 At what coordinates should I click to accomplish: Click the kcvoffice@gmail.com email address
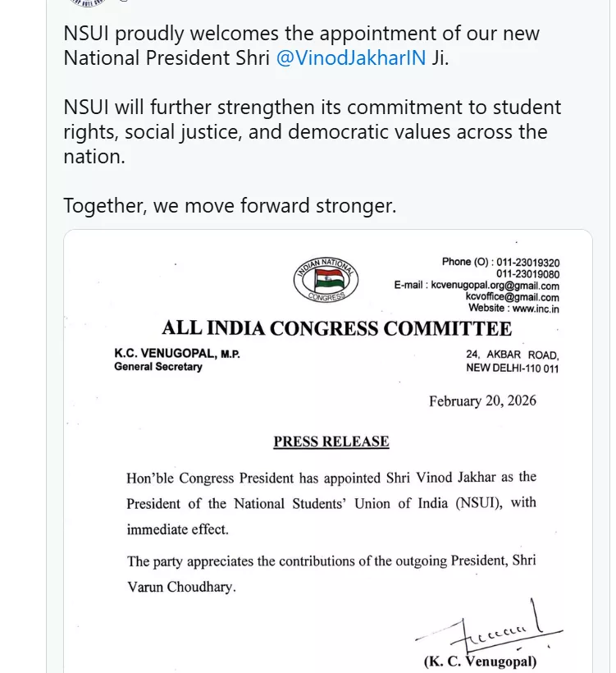pos(513,297)
